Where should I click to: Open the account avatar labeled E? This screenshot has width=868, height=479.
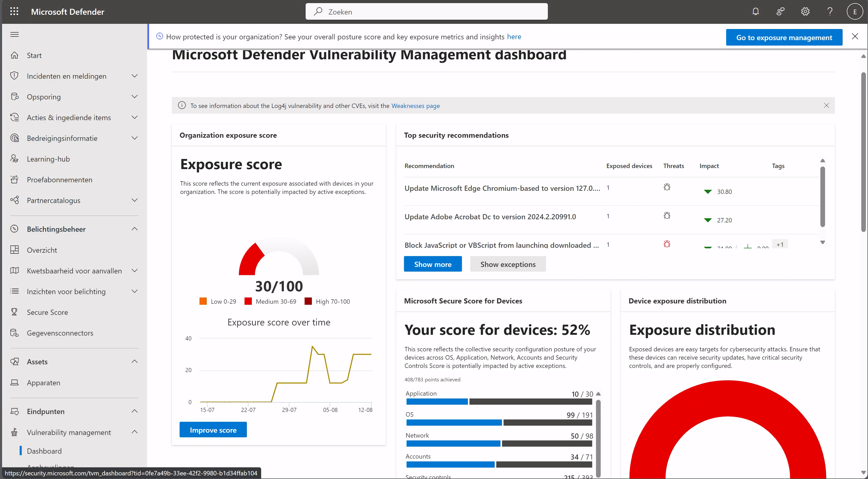(x=855, y=12)
